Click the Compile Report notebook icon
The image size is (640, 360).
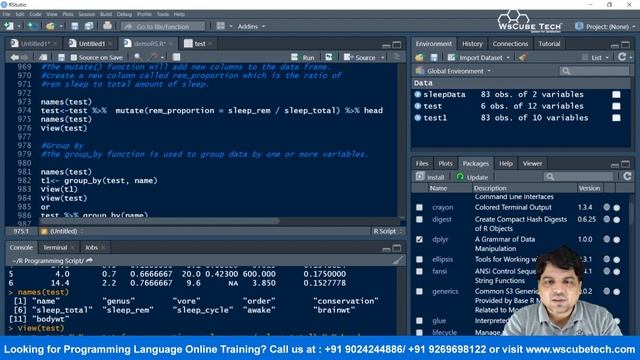click(176, 57)
